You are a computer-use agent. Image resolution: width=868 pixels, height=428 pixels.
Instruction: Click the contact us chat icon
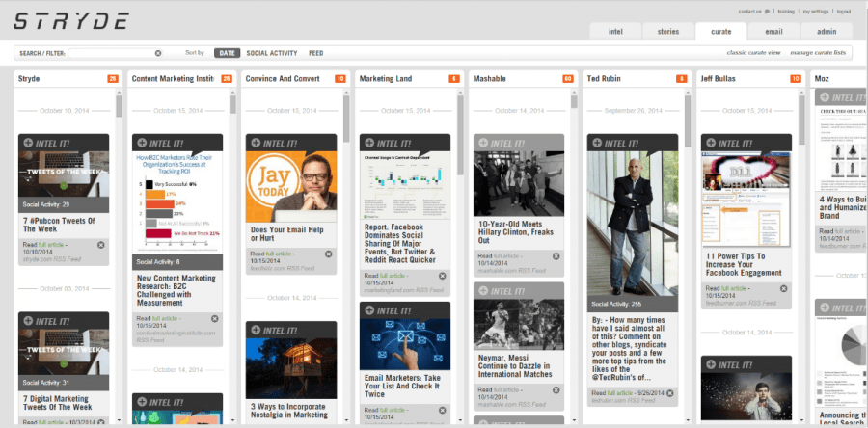(x=767, y=12)
